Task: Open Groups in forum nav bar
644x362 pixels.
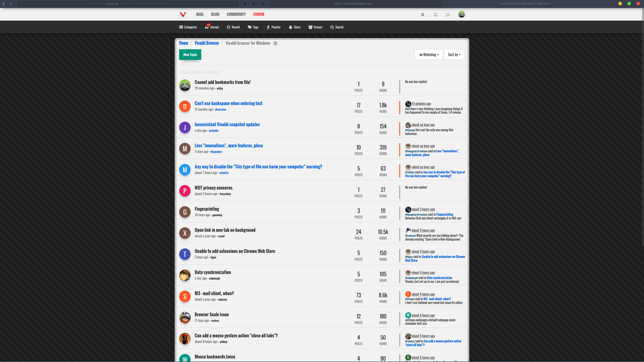Action: (x=315, y=27)
